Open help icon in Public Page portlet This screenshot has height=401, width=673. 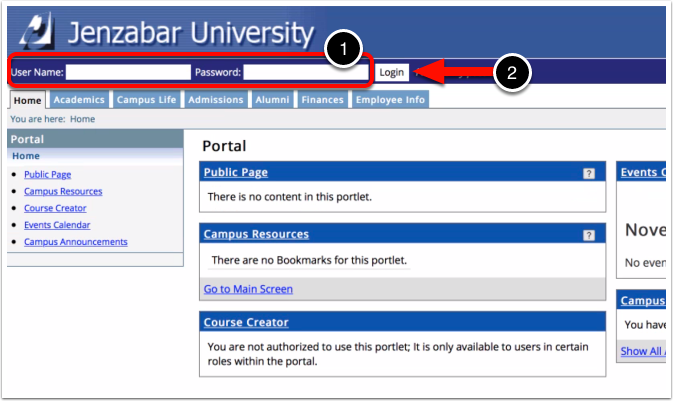[x=589, y=173]
